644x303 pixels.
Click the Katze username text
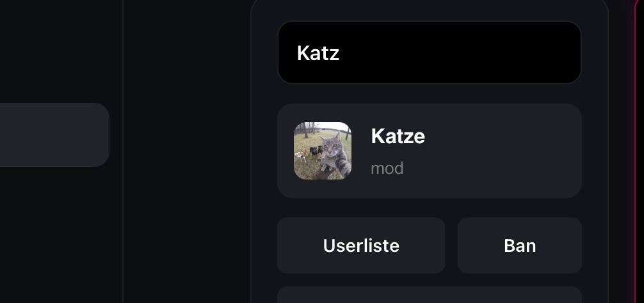coord(398,136)
